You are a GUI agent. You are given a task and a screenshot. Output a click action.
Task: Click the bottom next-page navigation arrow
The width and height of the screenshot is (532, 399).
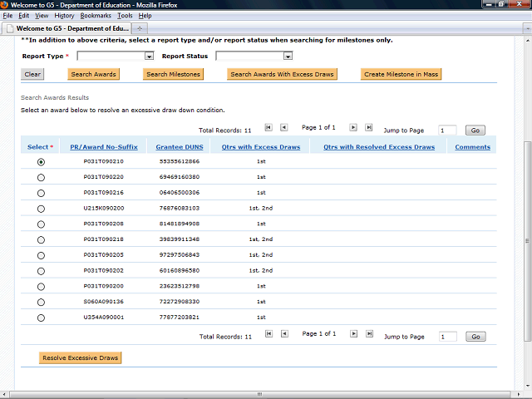[353, 333]
